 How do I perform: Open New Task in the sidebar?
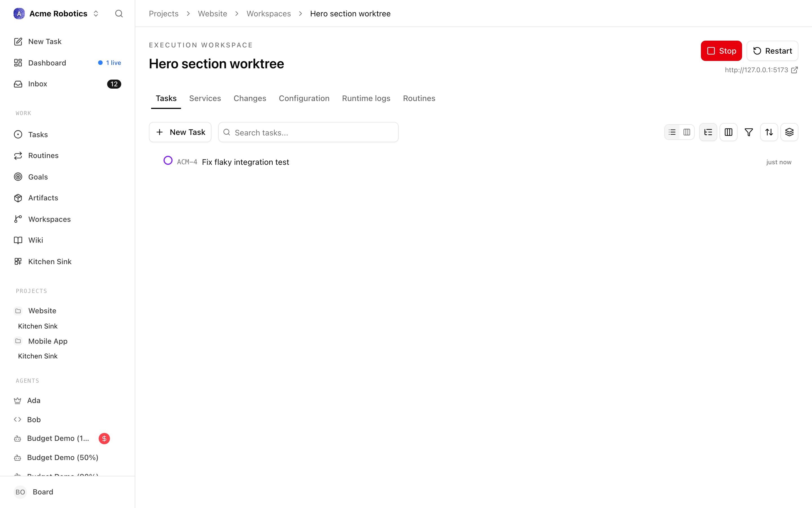67,41
